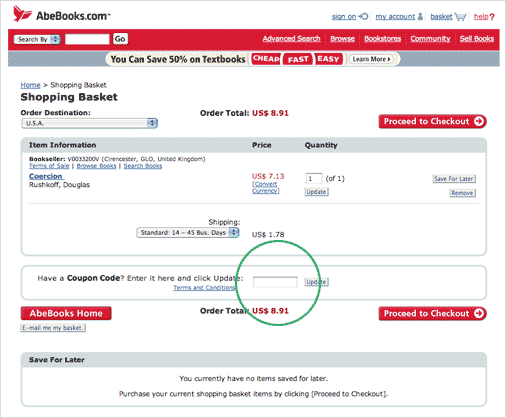Click You Can Save 50% on Textbooks text

click(178, 59)
